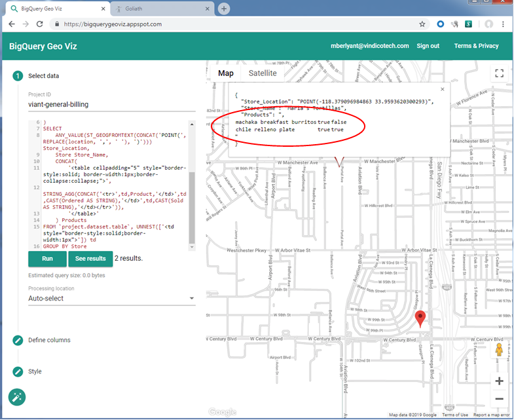Click the magic wand floating button
This screenshot has width=514, height=420.
point(17,397)
